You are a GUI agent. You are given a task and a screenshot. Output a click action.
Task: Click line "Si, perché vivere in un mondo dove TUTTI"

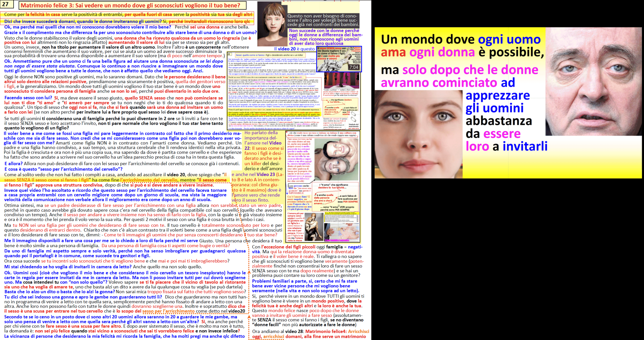(x=308, y=296)
